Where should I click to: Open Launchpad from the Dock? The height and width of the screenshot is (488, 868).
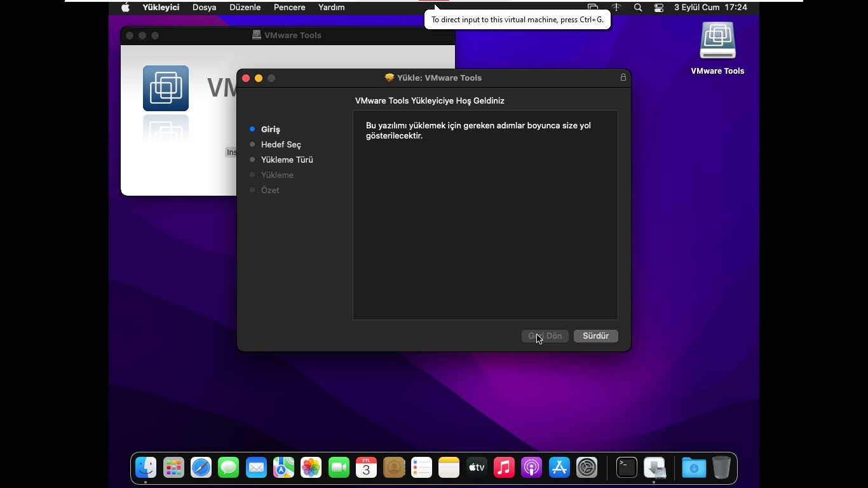pyautogui.click(x=173, y=468)
